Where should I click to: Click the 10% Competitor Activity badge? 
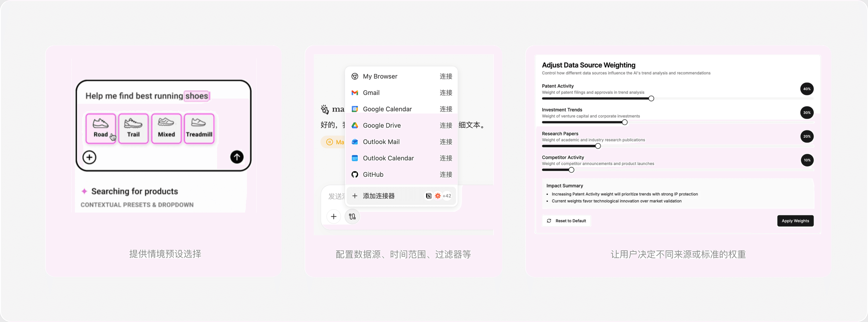807,160
